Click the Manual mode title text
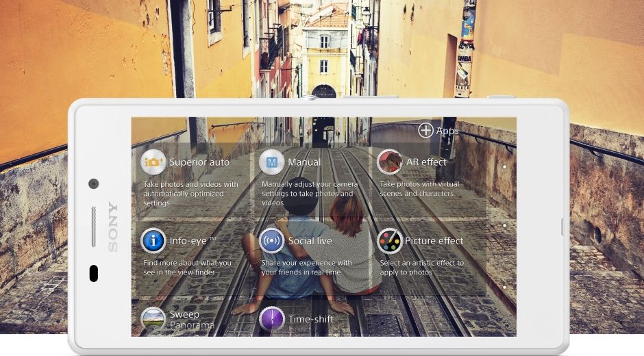 tap(304, 162)
